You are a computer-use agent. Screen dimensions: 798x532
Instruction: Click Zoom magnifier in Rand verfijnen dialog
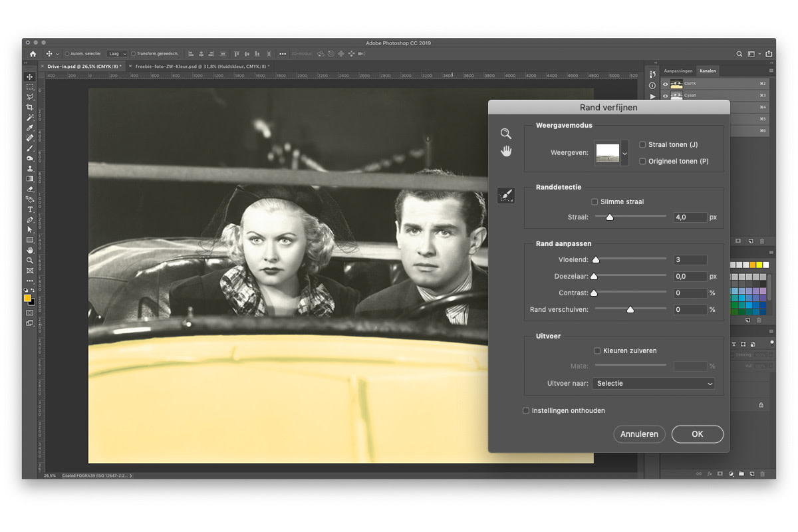pyautogui.click(x=506, y=134)
